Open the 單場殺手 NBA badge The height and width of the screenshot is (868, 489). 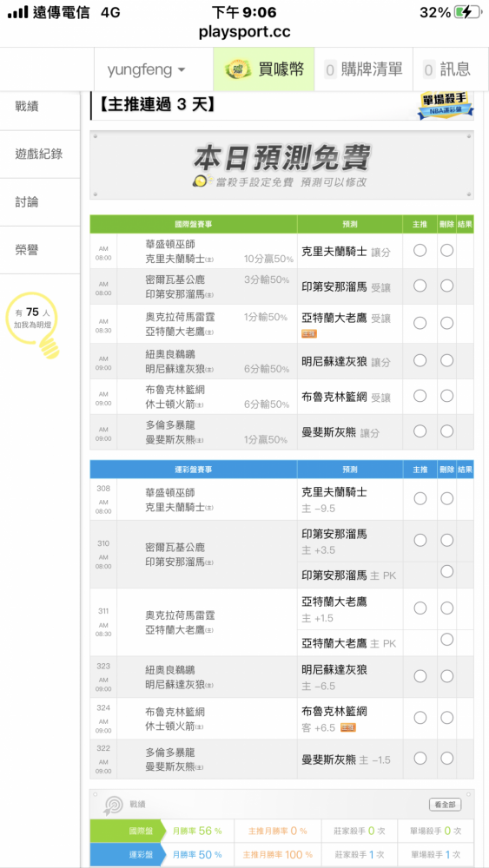tap(446, 105)
